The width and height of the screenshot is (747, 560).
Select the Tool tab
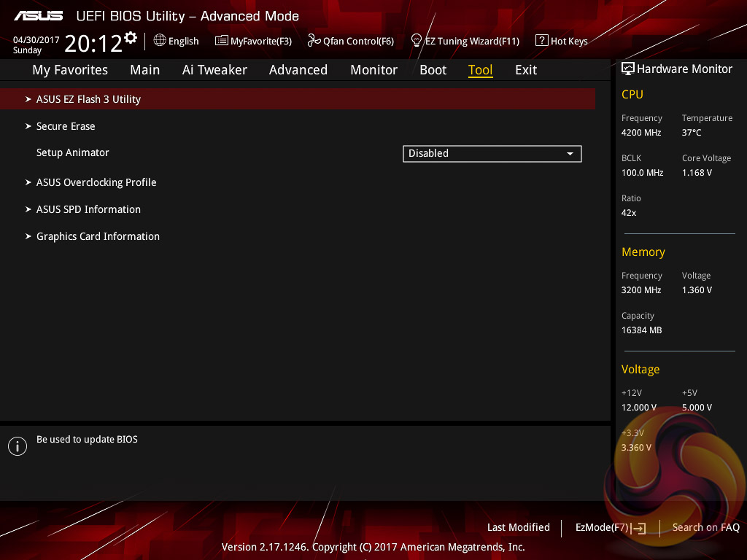pyautogui.click(x=480, y=70)
